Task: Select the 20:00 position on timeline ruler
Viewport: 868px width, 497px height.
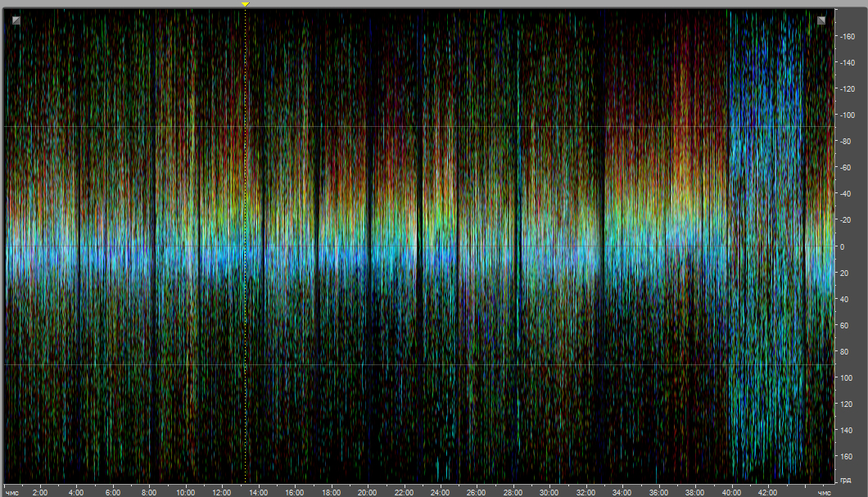Action: pyautogui.click(x=367, y=492)
